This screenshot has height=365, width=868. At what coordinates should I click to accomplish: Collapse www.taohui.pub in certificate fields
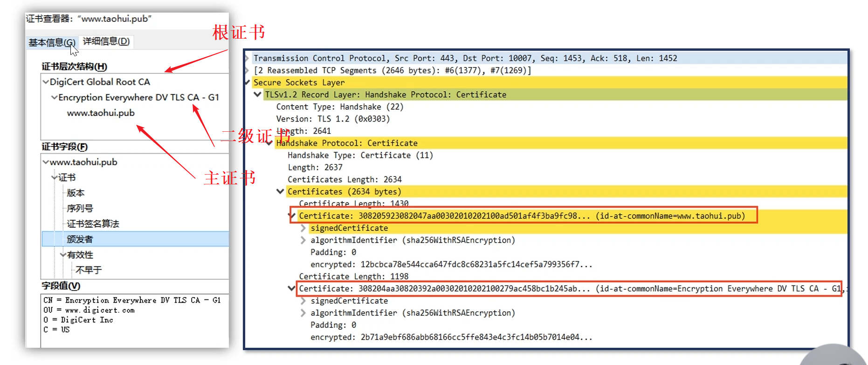point(46,162)
